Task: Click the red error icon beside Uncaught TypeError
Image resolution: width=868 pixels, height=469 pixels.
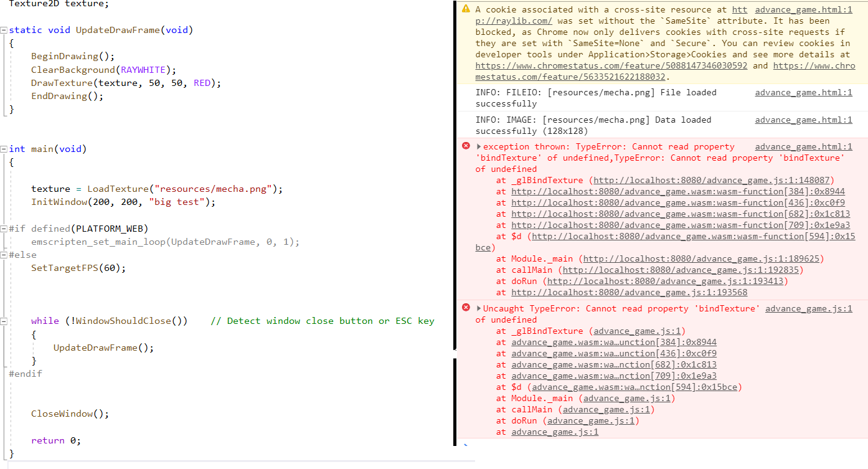Action: 466,308
